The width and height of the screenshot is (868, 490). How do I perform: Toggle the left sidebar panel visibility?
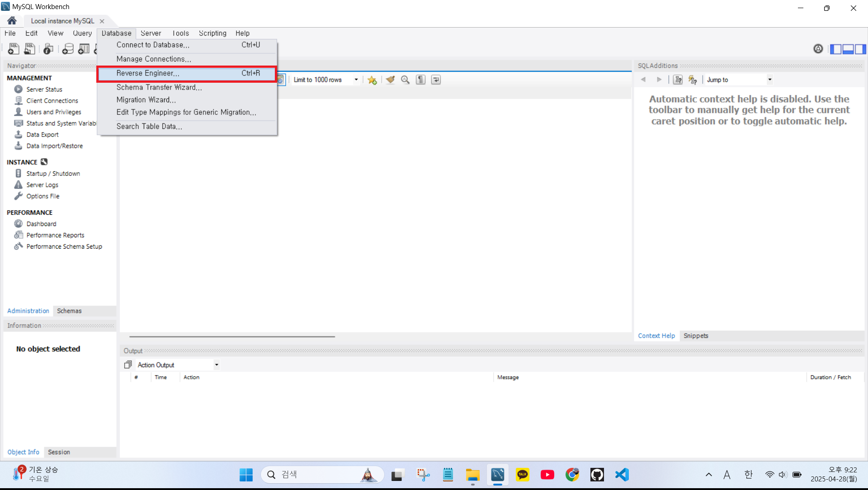pos(835,49)
